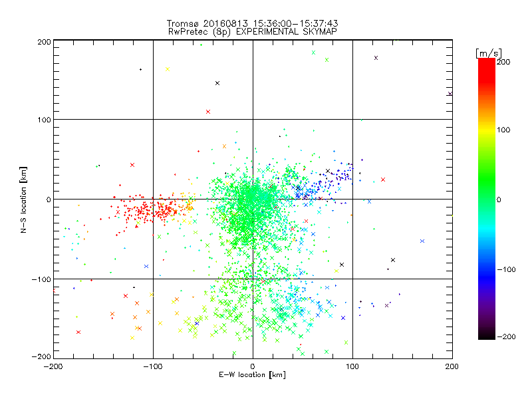
Task: Click the "N-S location [km]" axis label
Action: coord(23,199)
